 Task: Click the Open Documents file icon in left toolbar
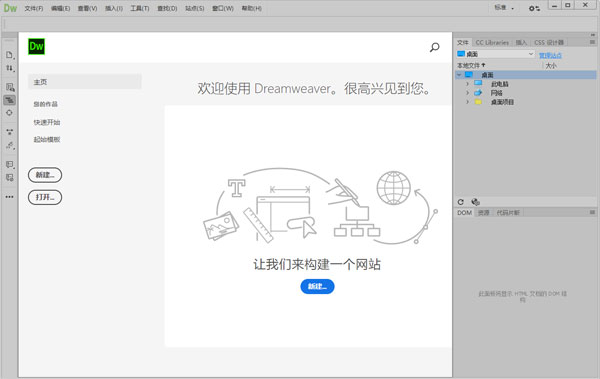(x=10, y=55)
